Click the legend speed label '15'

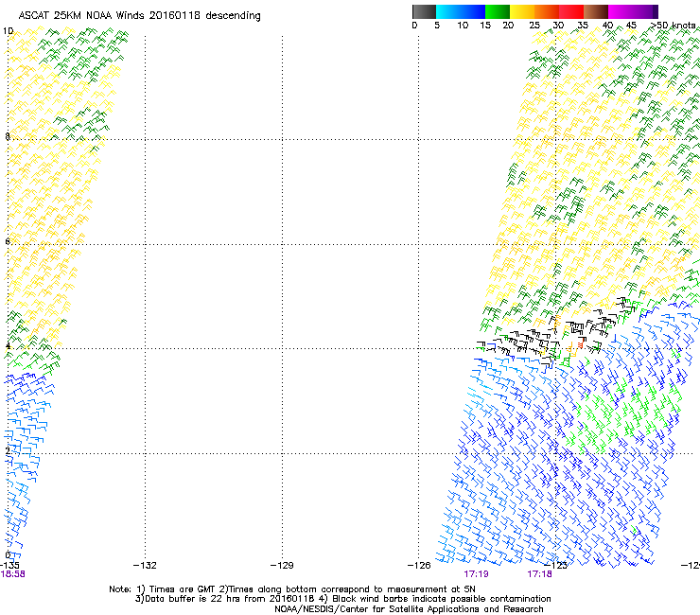pyautogui.click(x=485, y=26)
